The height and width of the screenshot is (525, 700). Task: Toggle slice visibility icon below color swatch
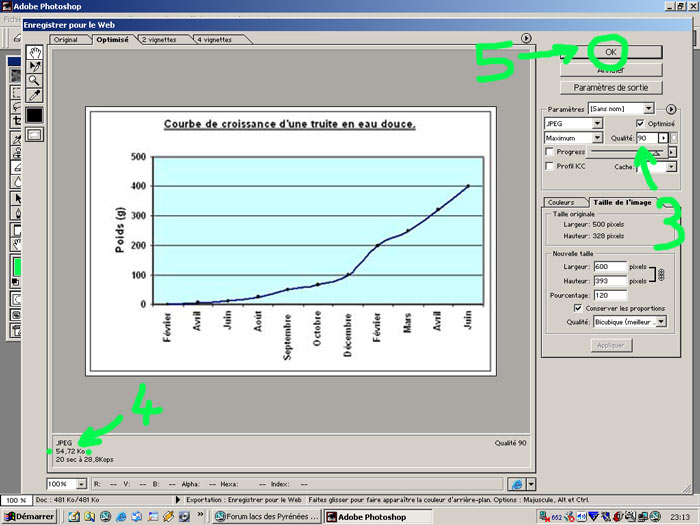coord(35,134)
